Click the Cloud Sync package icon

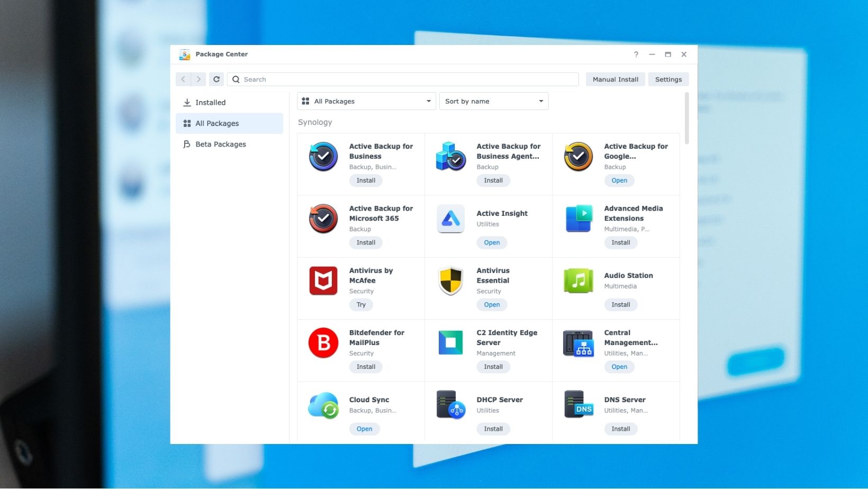(x=323, y=405)
